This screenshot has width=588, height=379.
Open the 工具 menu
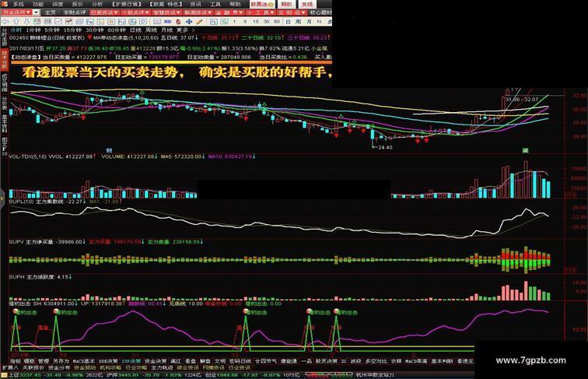pyautogui.click(x=215, y=4)
